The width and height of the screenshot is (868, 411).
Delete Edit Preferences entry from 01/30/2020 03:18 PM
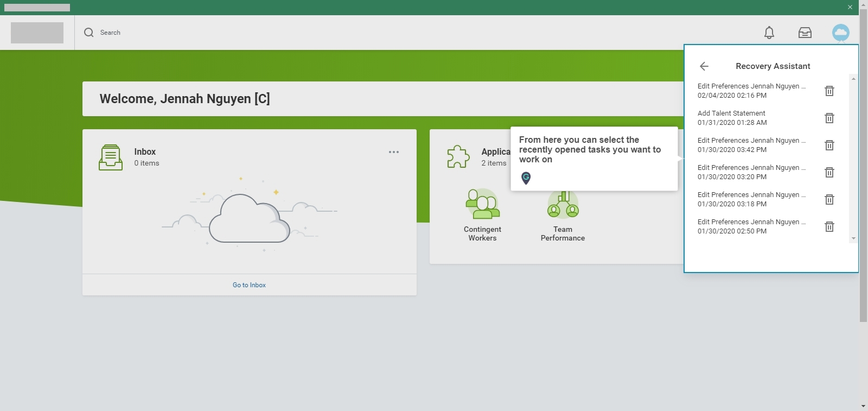coord(829,199)
